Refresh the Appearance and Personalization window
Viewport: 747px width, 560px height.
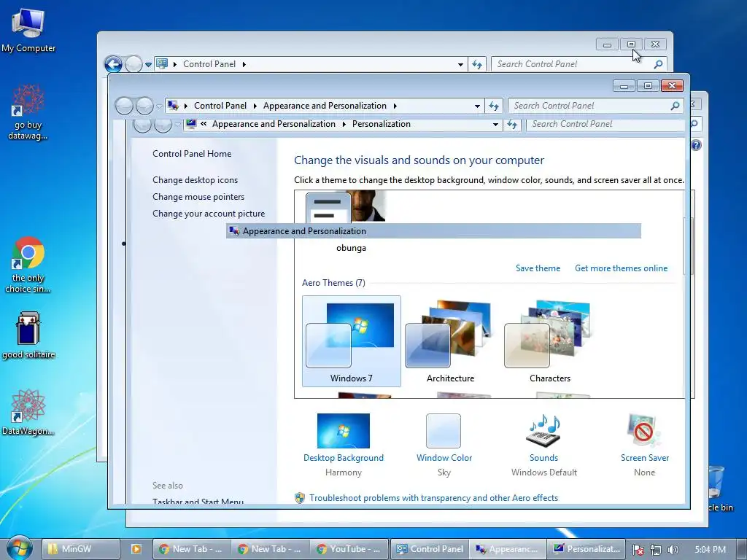pyautogui.click(x=494, y=106)
